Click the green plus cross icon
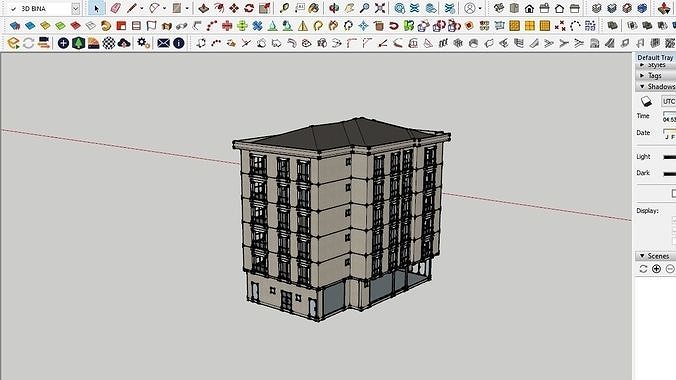This screenshot has width=676, height=380. coord(242,26)
